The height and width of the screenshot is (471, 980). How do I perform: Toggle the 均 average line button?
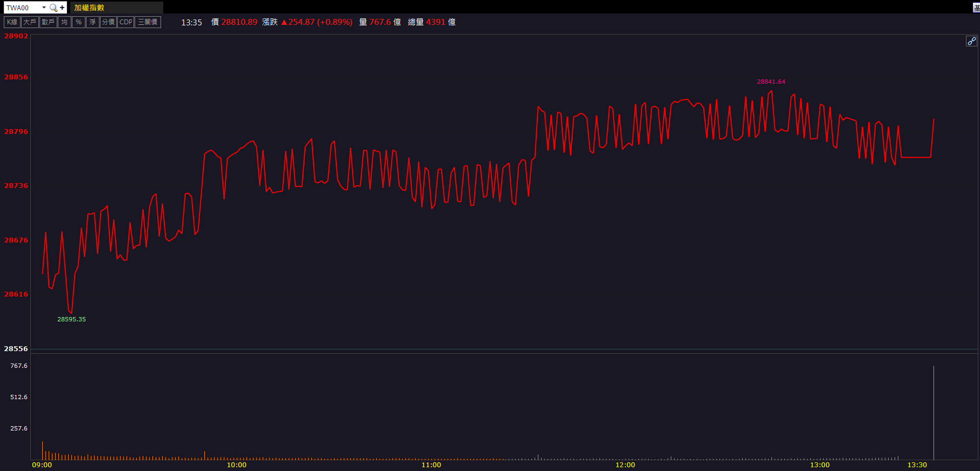[64, 22]
